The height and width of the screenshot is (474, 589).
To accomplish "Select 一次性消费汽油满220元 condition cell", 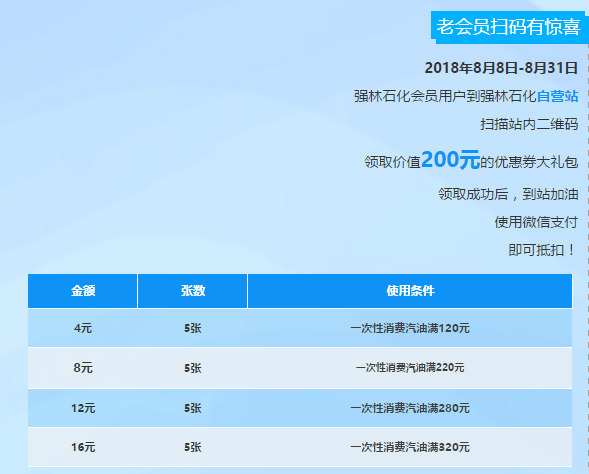I will coord(410,368).
